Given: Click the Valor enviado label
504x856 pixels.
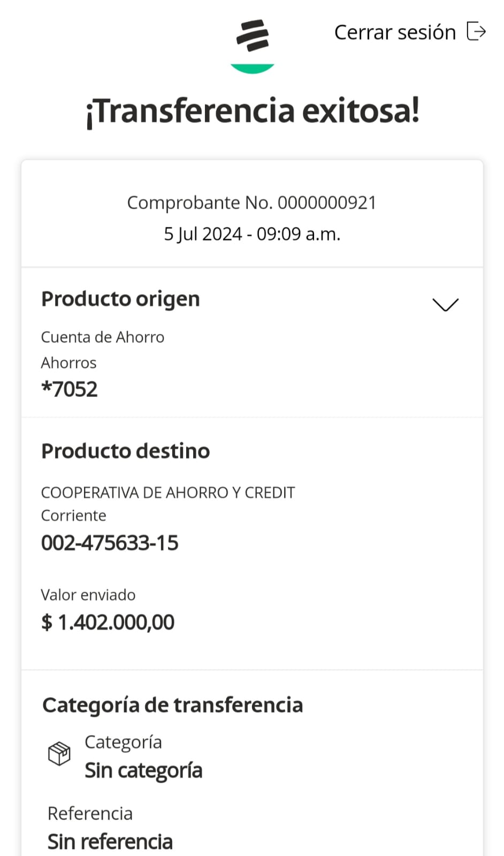Looking at the screenshot, I should click(x=88, y=595).
